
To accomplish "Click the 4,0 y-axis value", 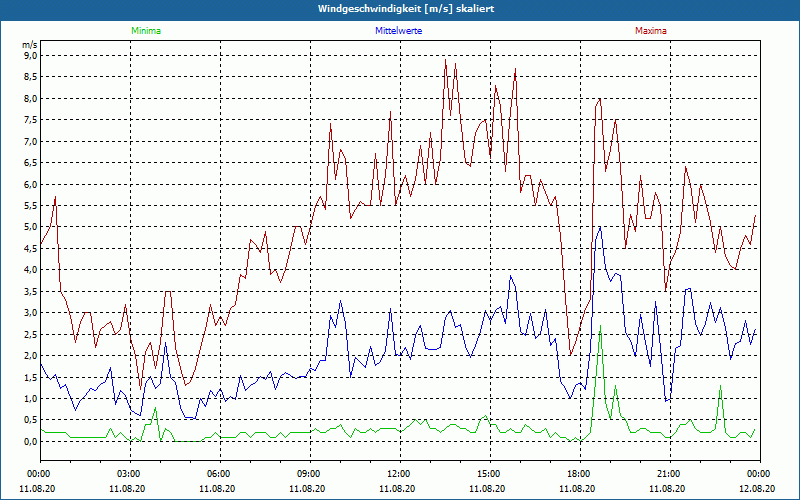I will tap(31, 269).
